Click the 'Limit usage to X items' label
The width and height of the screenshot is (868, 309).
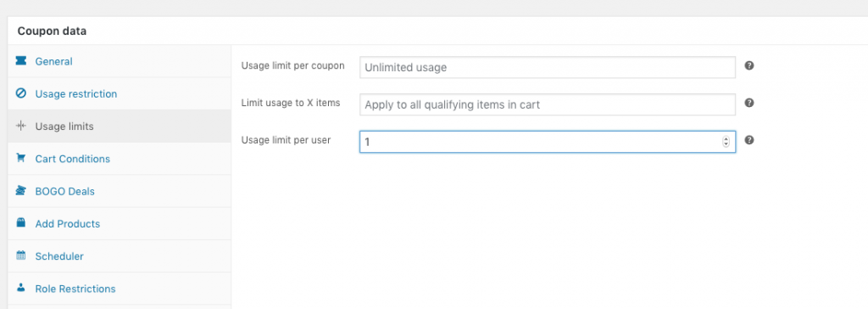(291, 103)
